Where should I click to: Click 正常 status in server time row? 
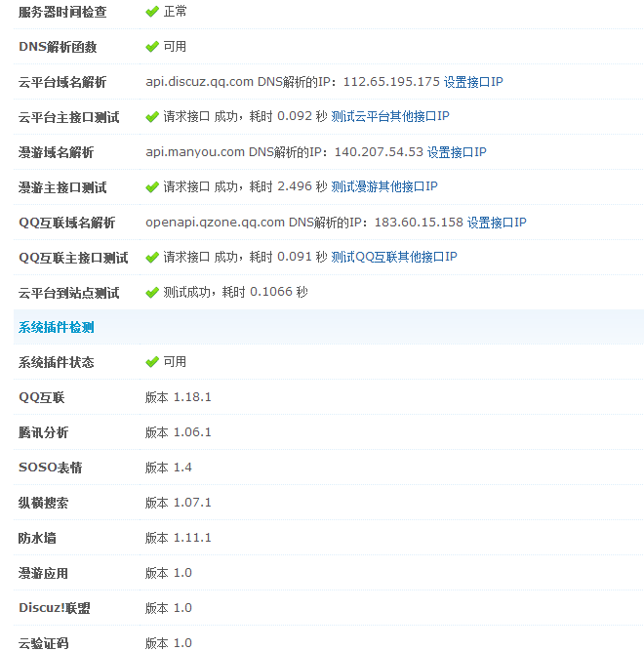tap(175, 11)
